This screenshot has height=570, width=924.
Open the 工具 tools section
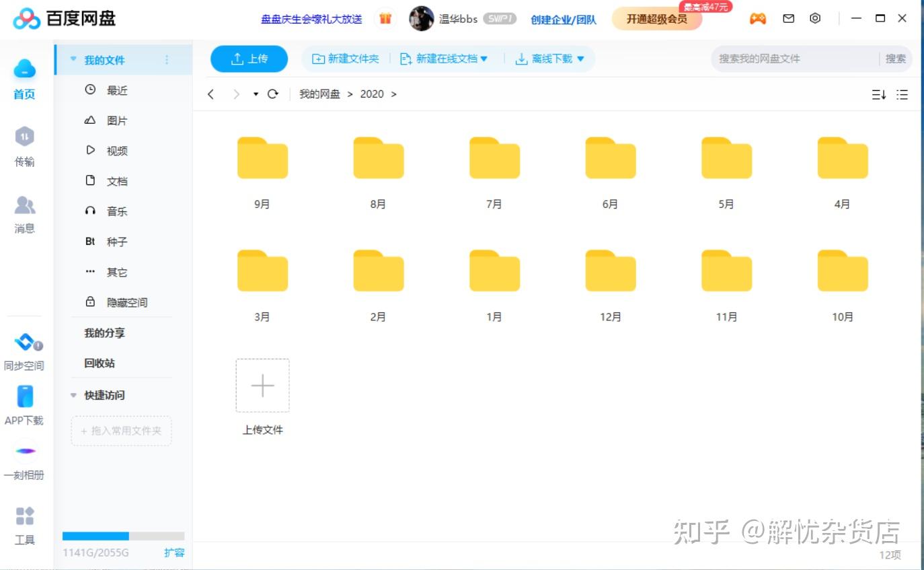24,526
